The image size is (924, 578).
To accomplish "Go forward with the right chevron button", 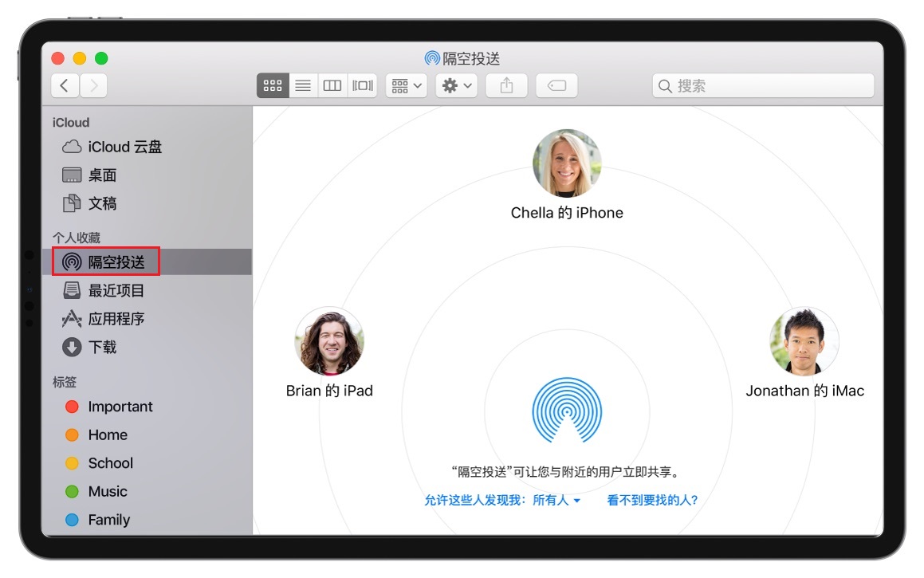I will point(94,86).
